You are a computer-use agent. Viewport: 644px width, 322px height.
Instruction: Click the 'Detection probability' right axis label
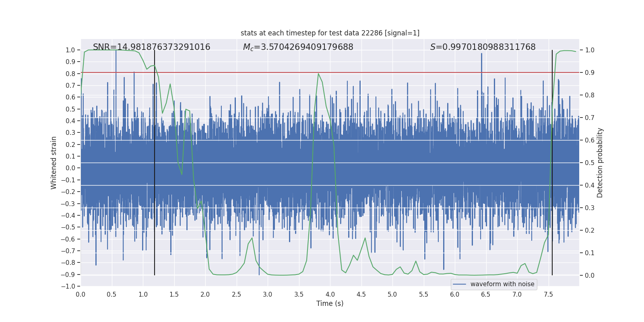coord(600,163)
